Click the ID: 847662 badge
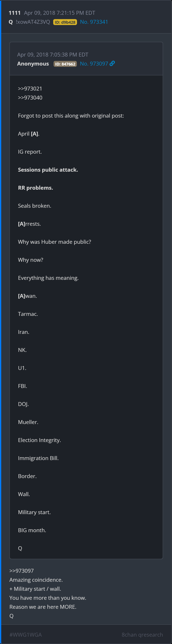The height and width of the screenshot is (644, 172). pyautogui.click(x=65, y=64)
